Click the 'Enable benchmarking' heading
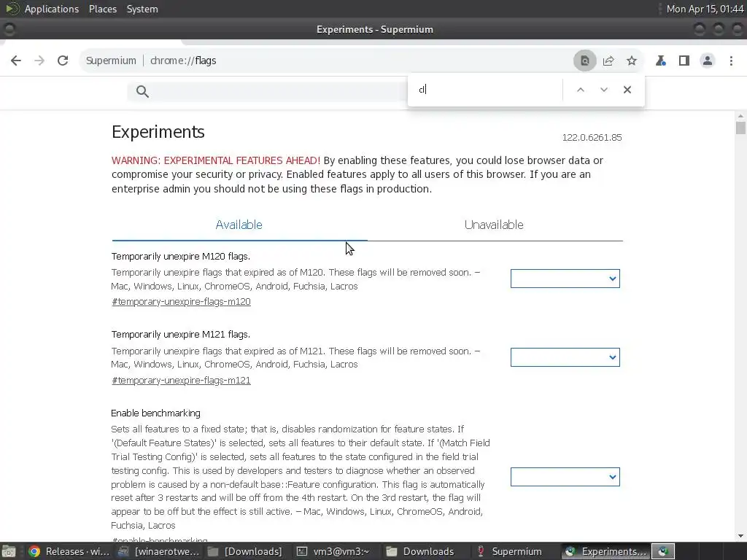This screenshot has width=747, height=560. (156, 413)
